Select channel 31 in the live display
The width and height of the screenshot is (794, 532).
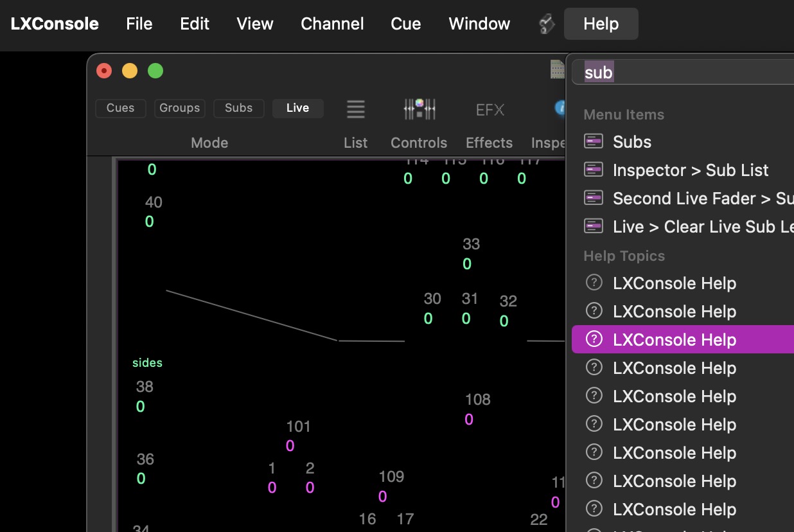[x=470, y=299]
